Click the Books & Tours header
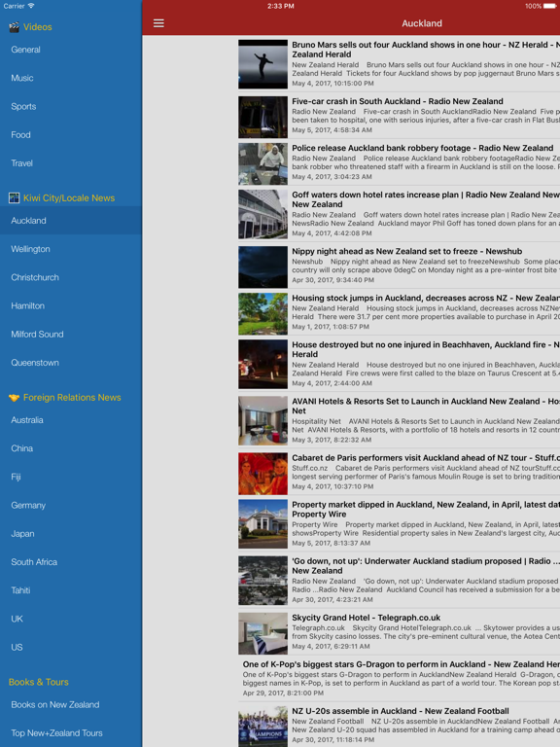Image resolution: width=560 pixels, height=747 pixels. [x=39, y=682]
